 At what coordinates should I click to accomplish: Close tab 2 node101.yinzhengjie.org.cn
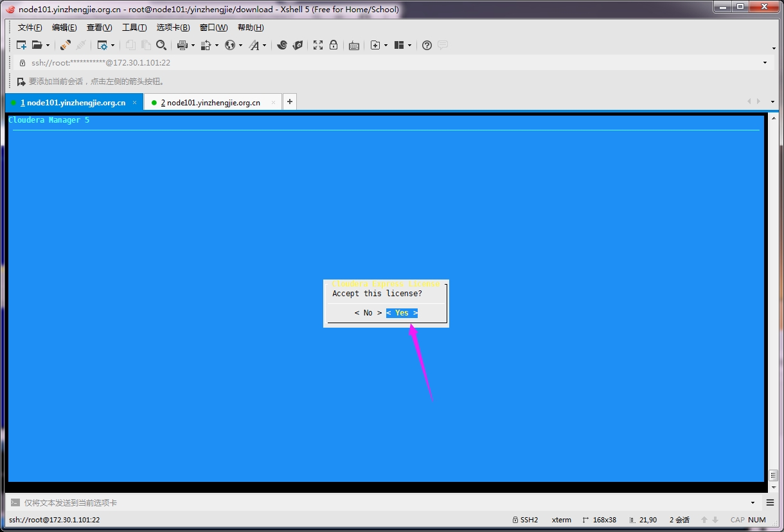[x=274, y=103]
